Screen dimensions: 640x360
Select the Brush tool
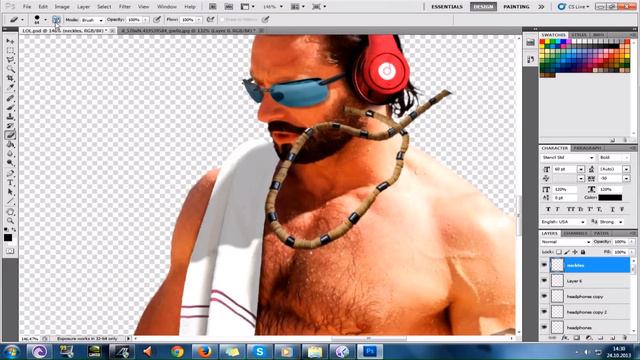point(10,107)
